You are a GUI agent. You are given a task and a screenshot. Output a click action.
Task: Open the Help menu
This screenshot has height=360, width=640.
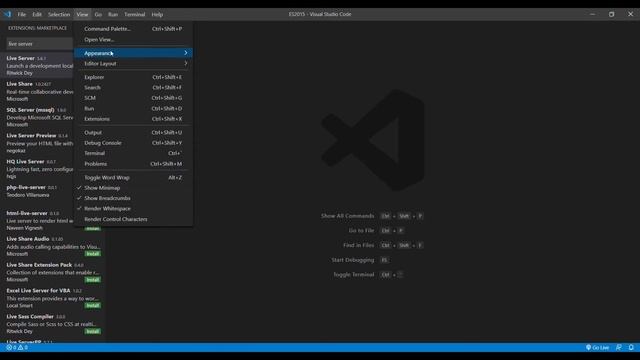coord(157,14)
